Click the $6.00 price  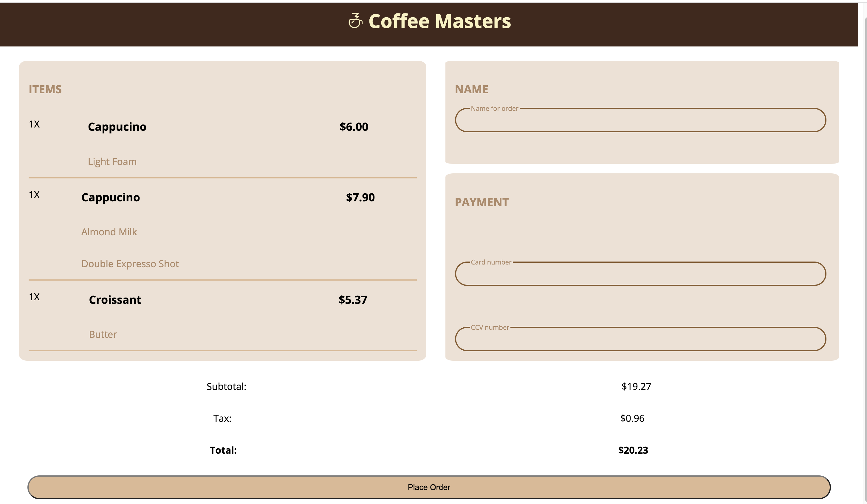(x=354, y=127)
